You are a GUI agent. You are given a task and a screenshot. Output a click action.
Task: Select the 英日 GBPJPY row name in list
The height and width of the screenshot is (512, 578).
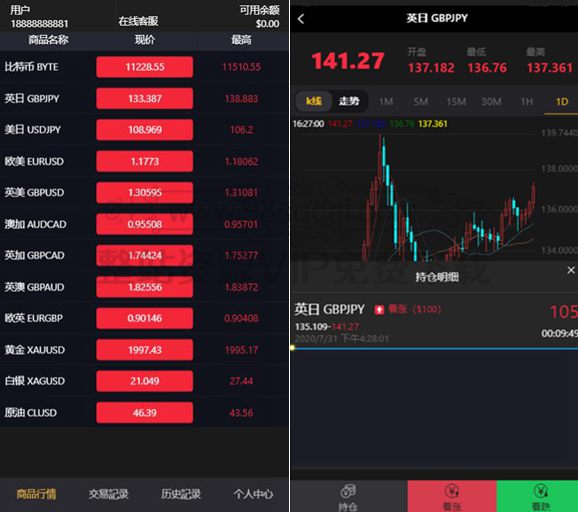(32, 98)
